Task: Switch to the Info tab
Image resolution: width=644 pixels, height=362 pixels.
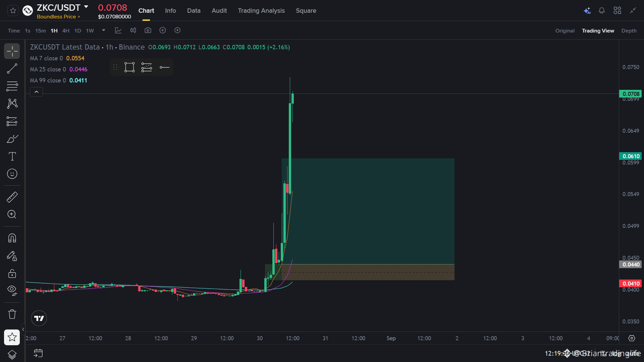Action: 170,11
